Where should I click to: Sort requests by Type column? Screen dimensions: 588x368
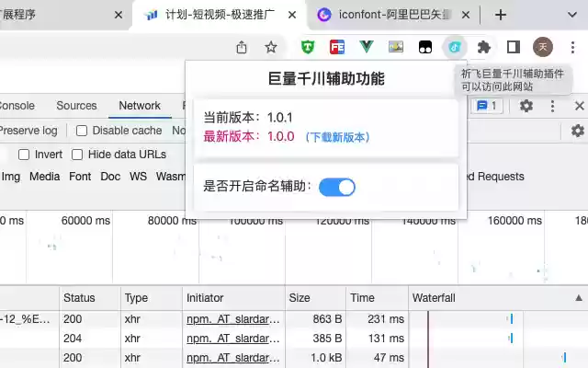[152, 298]
